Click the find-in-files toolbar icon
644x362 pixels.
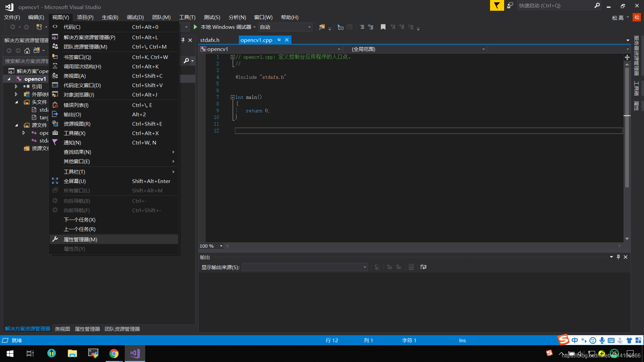(x=322, y=27)
